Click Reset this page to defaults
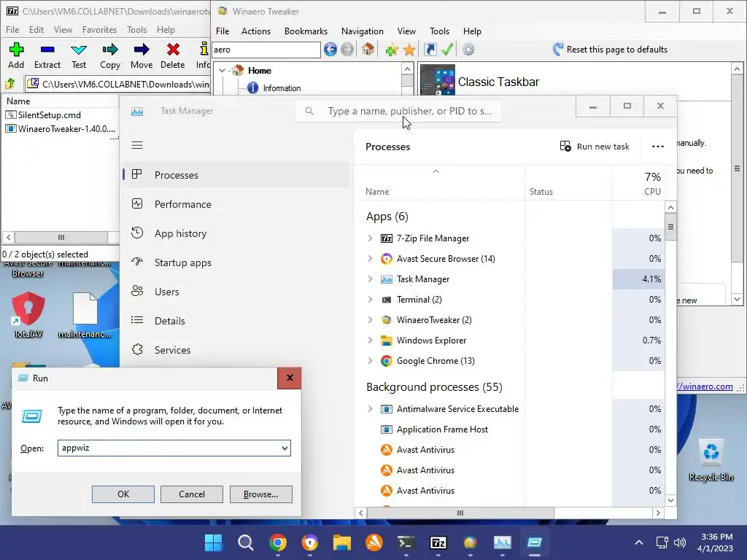 pos(611,50)
